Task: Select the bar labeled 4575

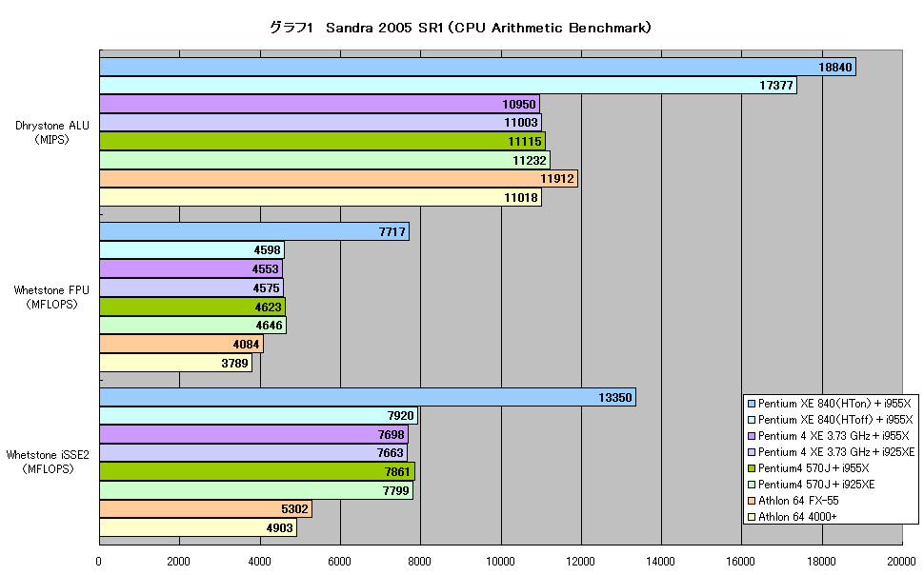Action: pos(191,287)
